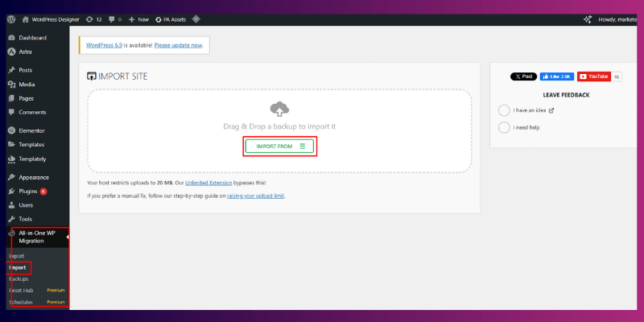The image size is (644, 322).
Task: Click the Appearance paintbrush icon
Action: pos(11,177)
